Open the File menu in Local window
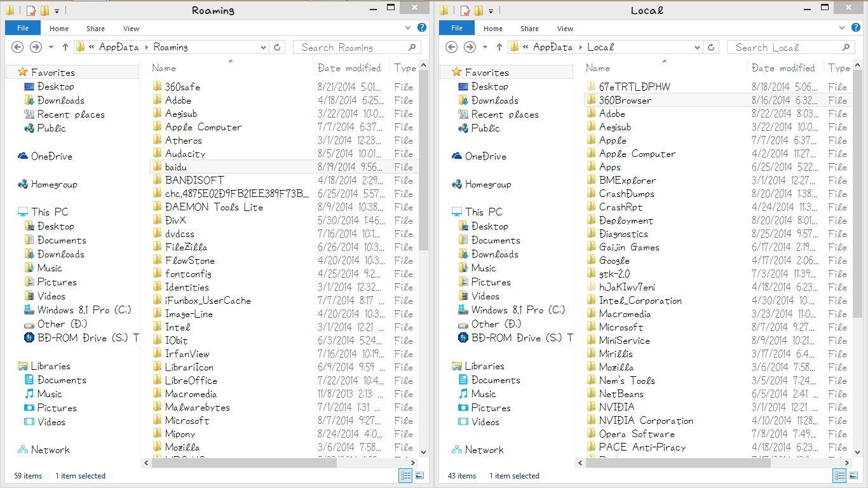Viewport: 868px width, 488px height. (457, 28)
